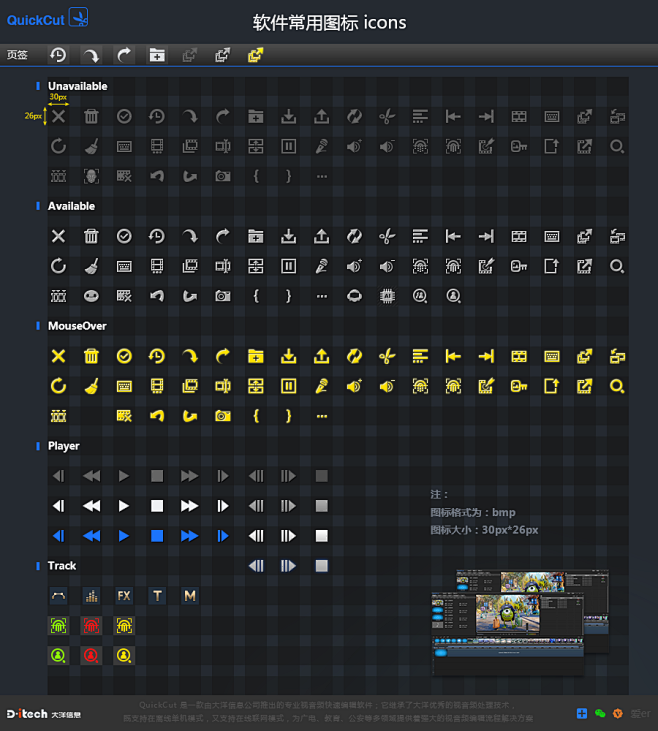The image size is (658, 731).
Task: Click the yellow scissors icon in MouseOver section
Action: (x=387, y=356)
